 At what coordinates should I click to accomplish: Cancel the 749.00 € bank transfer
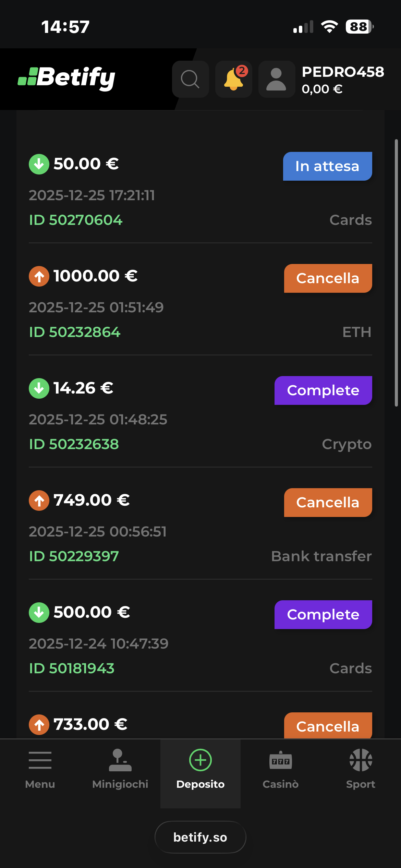[x=328, y=503]
